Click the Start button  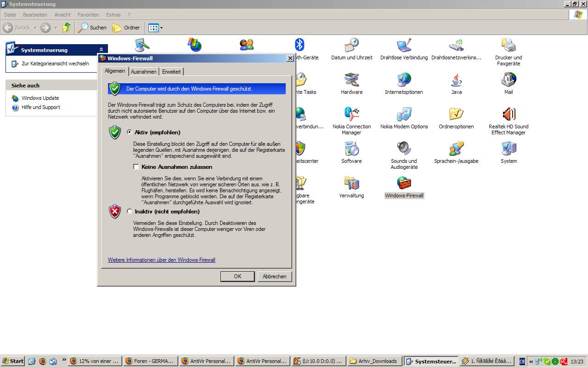coord(13,361)
